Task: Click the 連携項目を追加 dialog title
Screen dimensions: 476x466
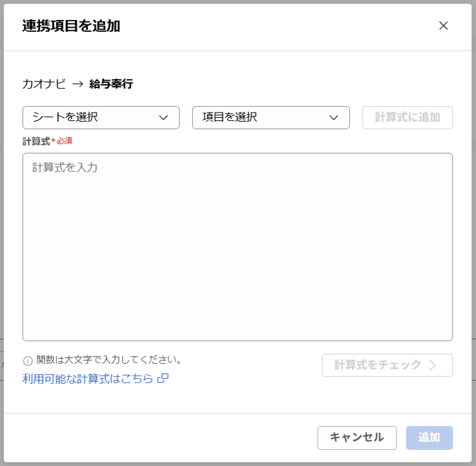Action: [71, 26]
